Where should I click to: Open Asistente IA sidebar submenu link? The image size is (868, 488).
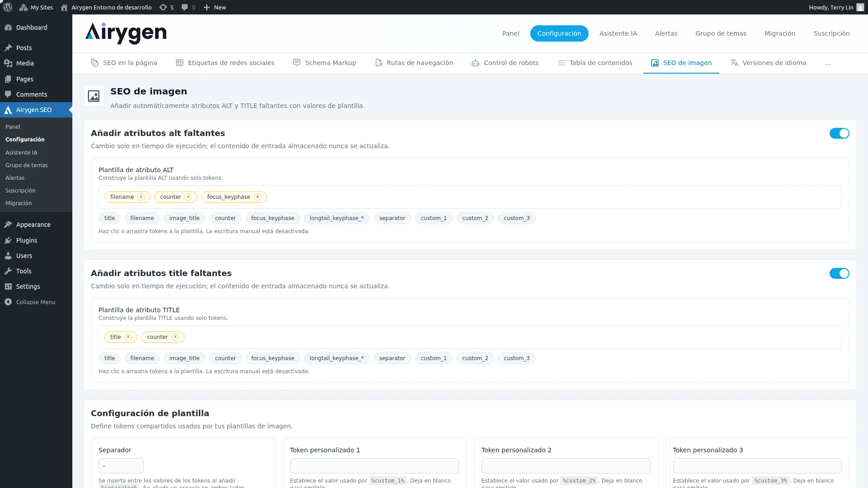pyautogui.click(x=36, y=153)
